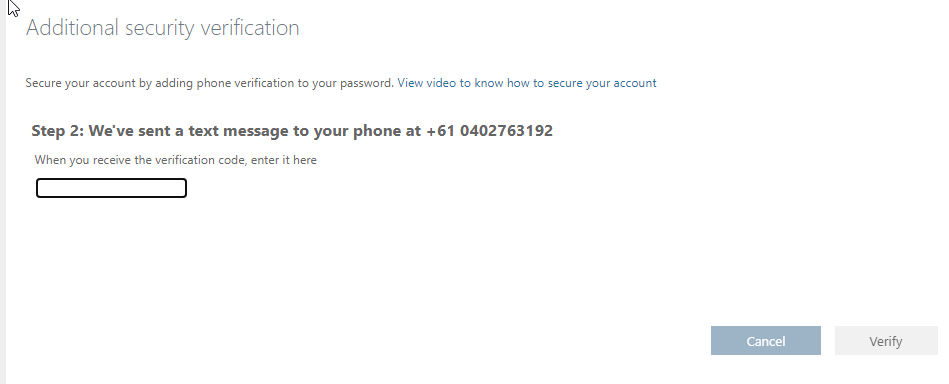The height and width of the screenshot is (384, 949).
Task: Select the phone number 0402763192
Action: pyautogui.click(x=506, y=131)
